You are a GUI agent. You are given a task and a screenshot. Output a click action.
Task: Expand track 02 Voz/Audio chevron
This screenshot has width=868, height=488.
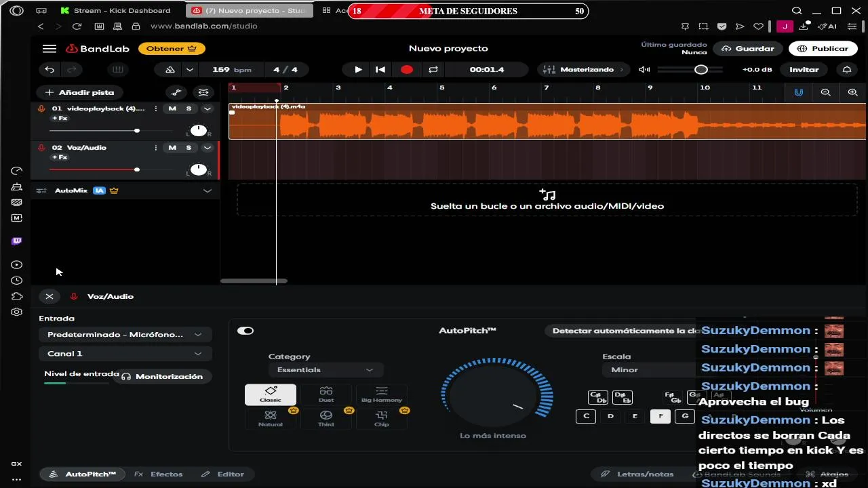(x=208, y=147)
